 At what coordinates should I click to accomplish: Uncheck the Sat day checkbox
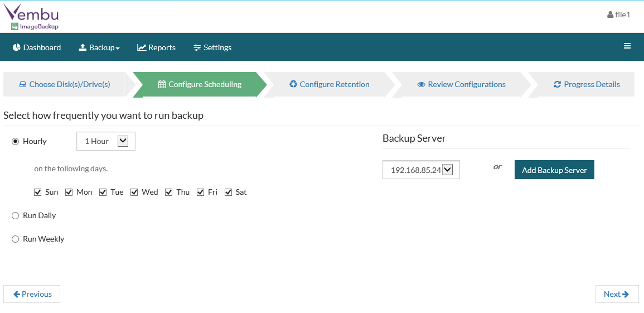(x=228, y=192)
